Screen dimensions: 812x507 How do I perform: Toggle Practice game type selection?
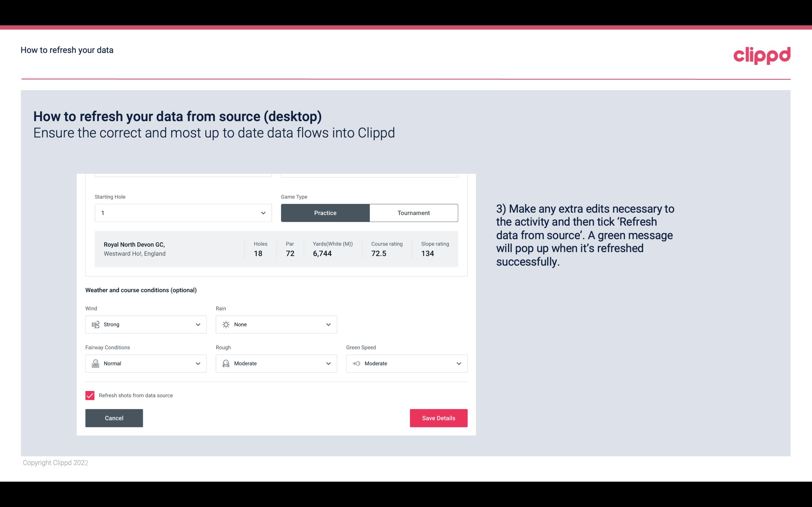pyautogui.click(x=325, y=212)
